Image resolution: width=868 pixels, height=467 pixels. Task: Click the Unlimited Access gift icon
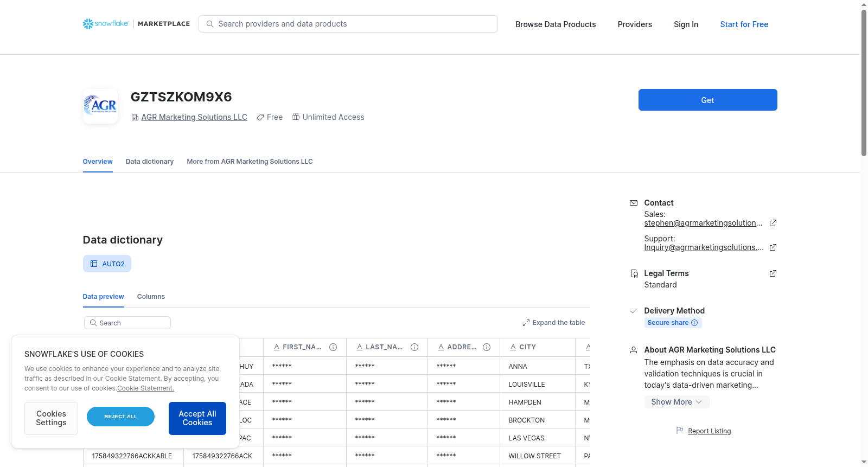[296, 117]
